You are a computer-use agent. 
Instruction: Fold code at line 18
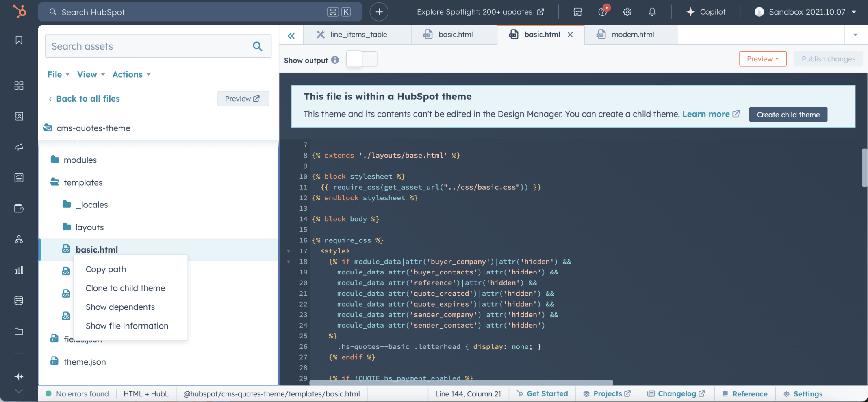point(289,262)
